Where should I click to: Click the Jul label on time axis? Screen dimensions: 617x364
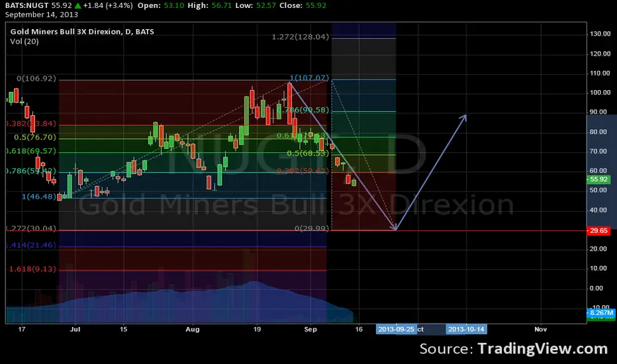(75, 330)
